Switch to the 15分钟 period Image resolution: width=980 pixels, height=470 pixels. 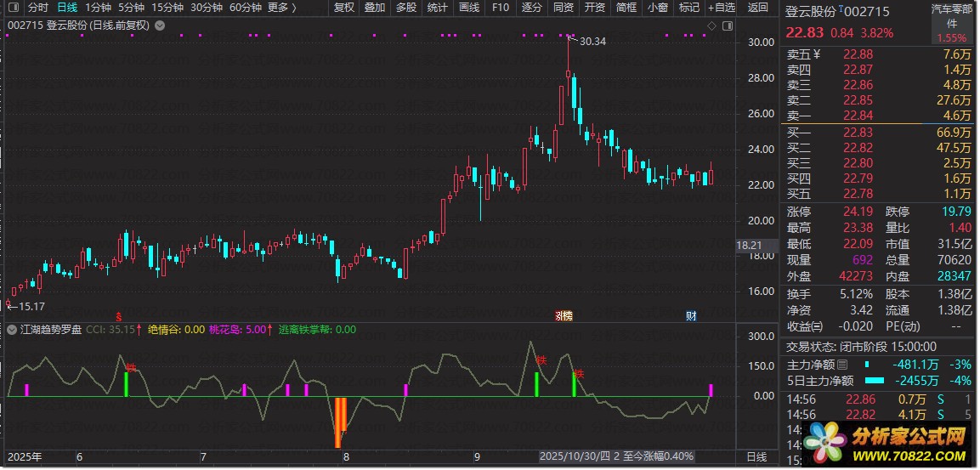[167, 8]
